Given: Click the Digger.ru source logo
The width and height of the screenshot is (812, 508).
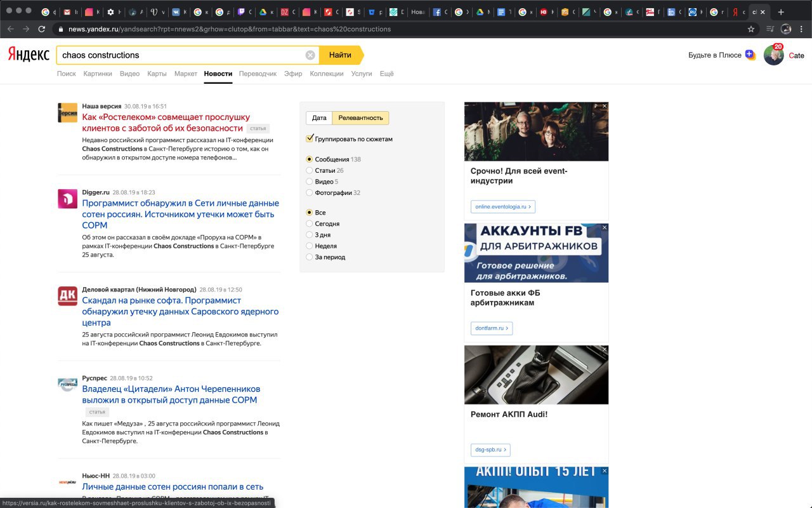Looking at the screenshot, I should [x=67, y=199].
